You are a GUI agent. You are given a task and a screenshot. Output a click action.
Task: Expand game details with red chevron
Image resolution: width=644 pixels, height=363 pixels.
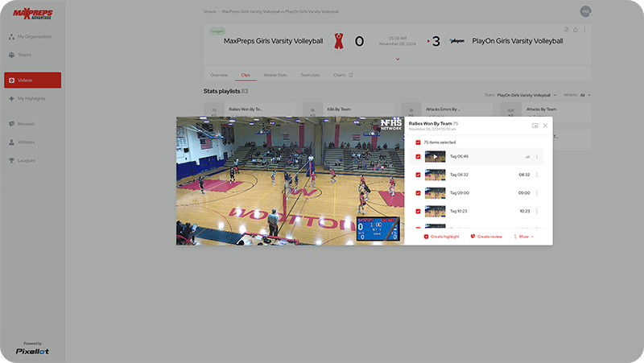pos(398,59)
